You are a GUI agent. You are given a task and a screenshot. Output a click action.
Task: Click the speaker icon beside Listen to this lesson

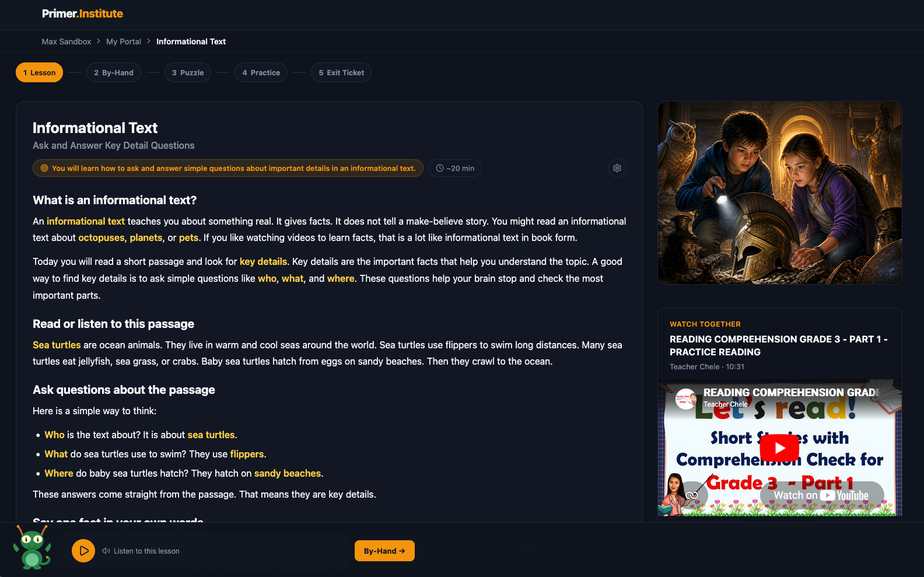coord(106,551)
